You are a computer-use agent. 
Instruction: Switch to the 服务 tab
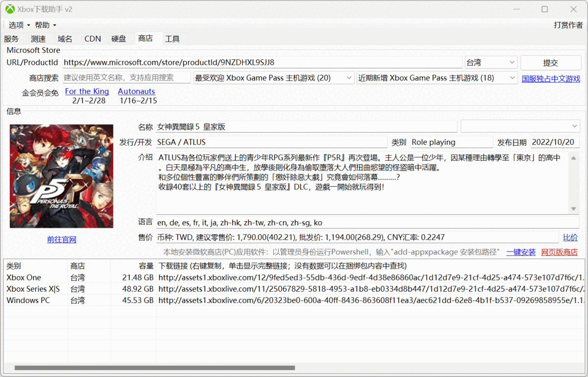pyautogui.click(x=11, y=39)
